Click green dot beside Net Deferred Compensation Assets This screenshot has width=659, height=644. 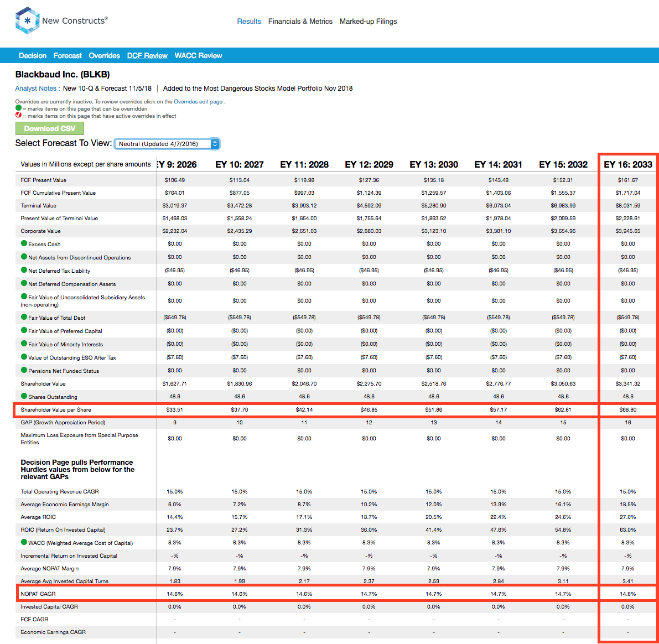click(24, 283)
